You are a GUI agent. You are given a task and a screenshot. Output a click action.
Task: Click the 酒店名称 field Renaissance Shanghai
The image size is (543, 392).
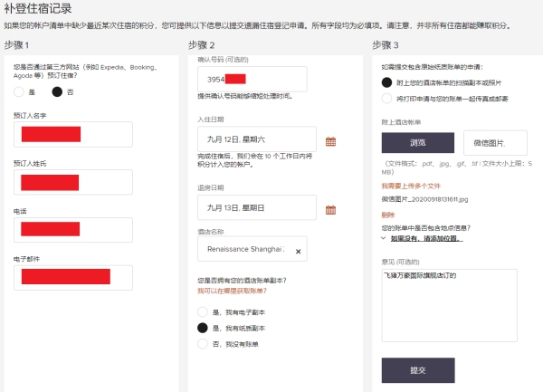pyautogui.click(x=252, y=249)
